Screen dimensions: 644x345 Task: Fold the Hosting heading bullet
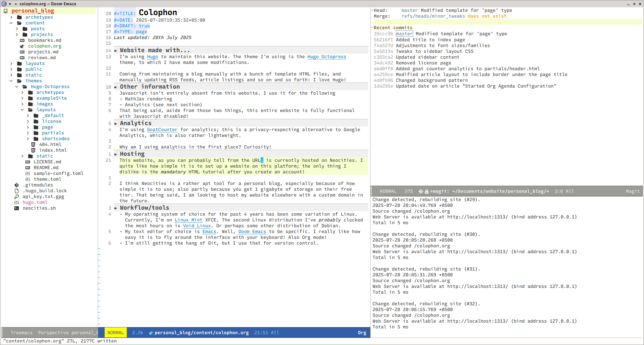click(115, 155)
